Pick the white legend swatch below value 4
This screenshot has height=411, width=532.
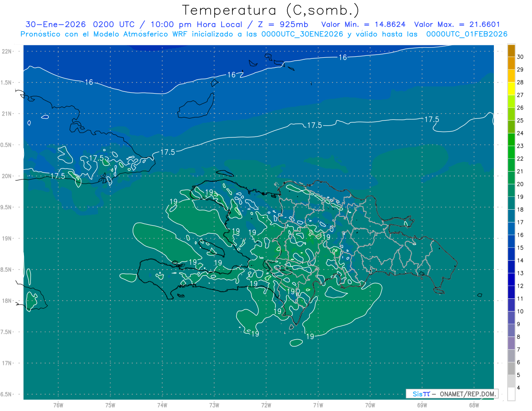511,394
